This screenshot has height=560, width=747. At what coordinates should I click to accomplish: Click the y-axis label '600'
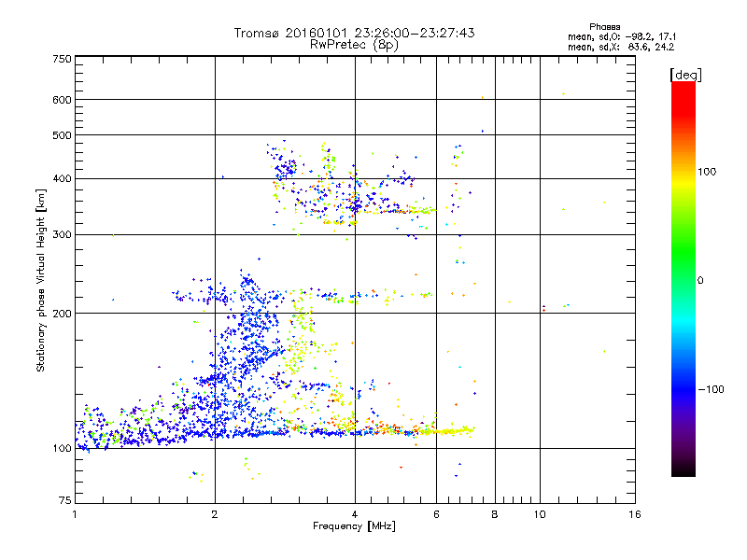click(x=62, y=100)
